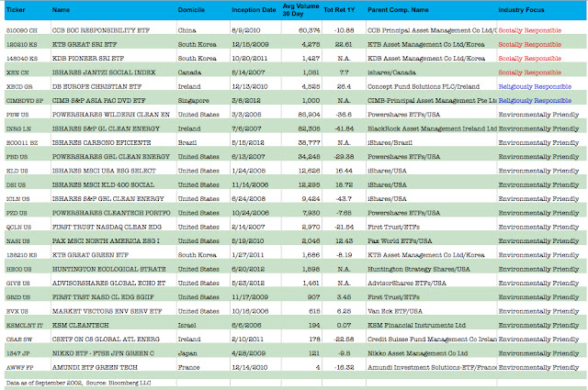Select the Canada domicile cell
The height and width of the screenshot is (390, 588).
coord(189,72)
